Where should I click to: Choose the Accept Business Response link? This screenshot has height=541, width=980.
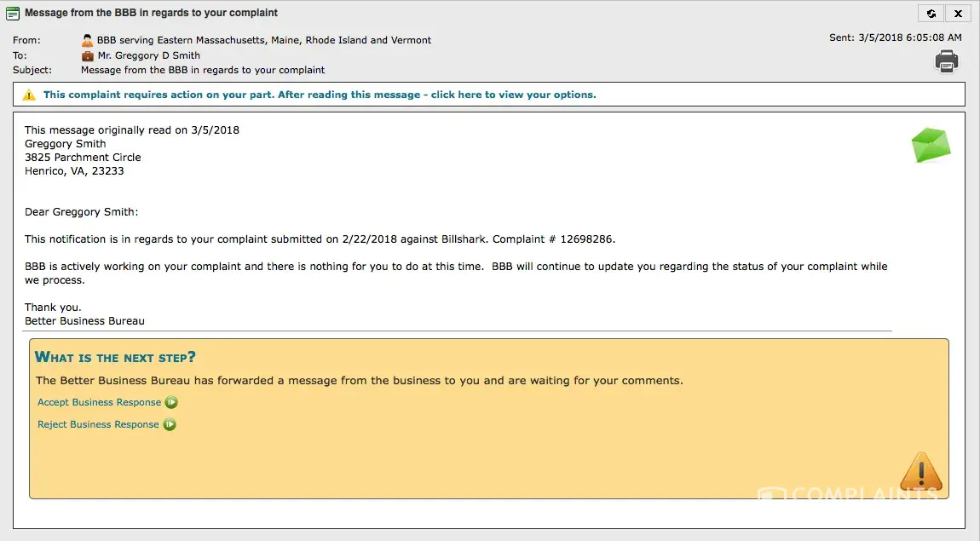99,402
